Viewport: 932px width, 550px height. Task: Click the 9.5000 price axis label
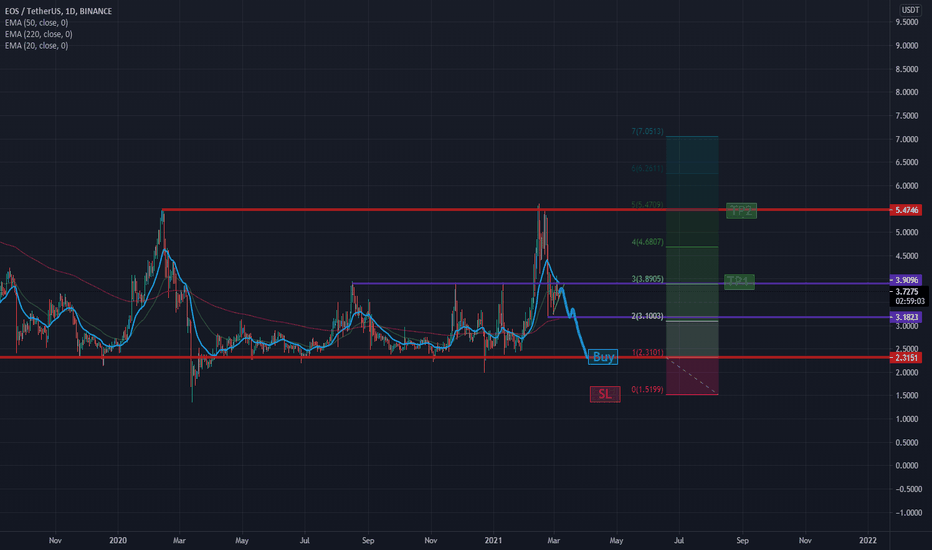[906, 22]
